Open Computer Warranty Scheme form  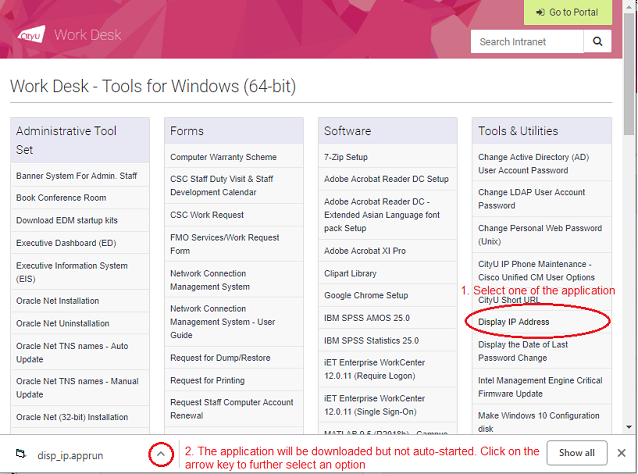coord(223,157)
